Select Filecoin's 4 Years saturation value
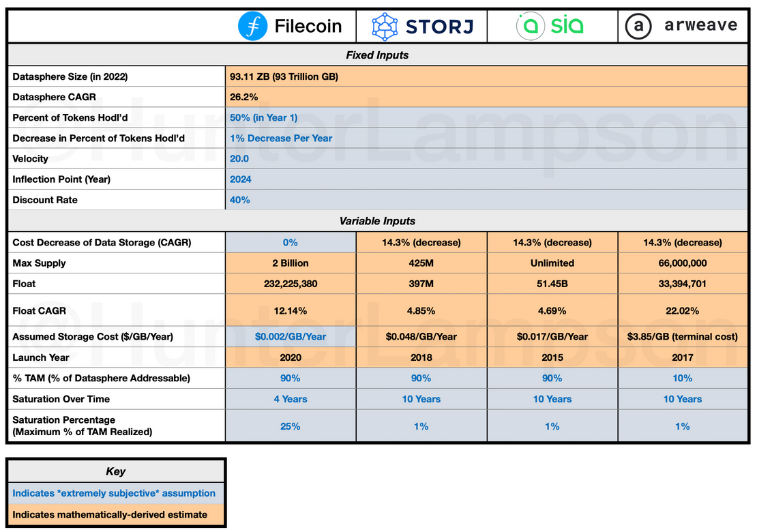 coord(291,399)
